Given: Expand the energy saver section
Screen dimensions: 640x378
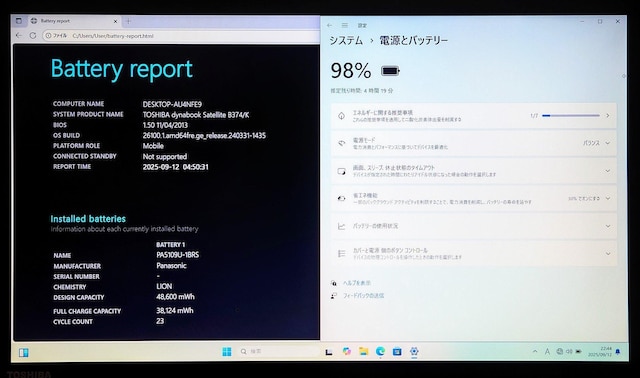Looking at the screenshot, I should (608, 198).
